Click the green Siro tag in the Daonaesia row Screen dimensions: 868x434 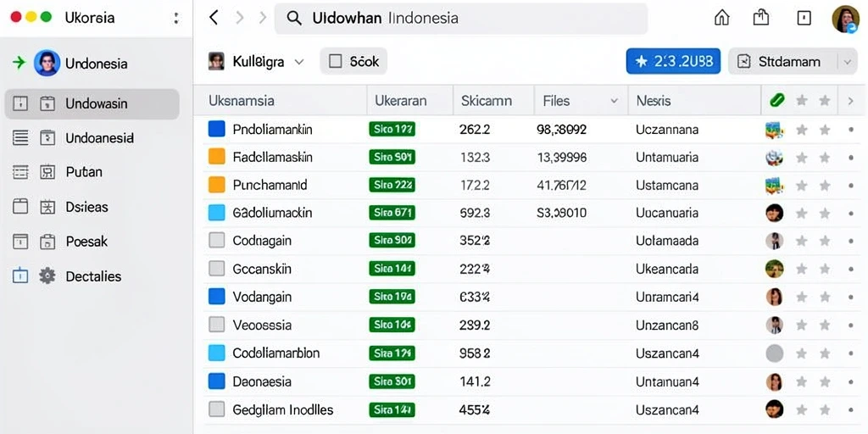tap(392, 381)
